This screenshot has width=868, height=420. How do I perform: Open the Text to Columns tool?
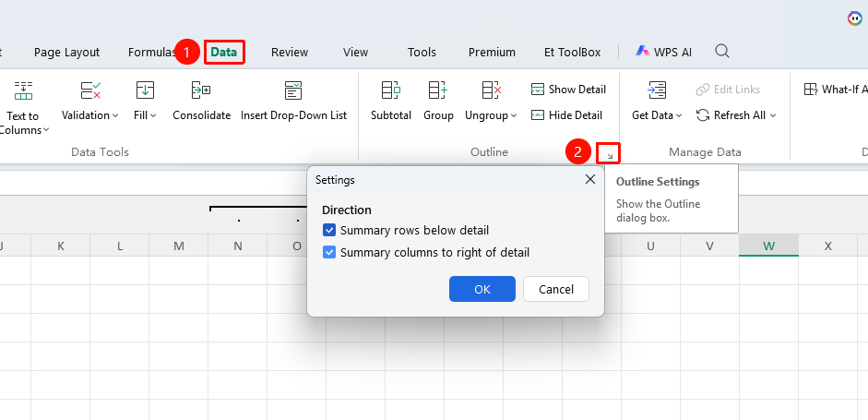pos(23,107)
